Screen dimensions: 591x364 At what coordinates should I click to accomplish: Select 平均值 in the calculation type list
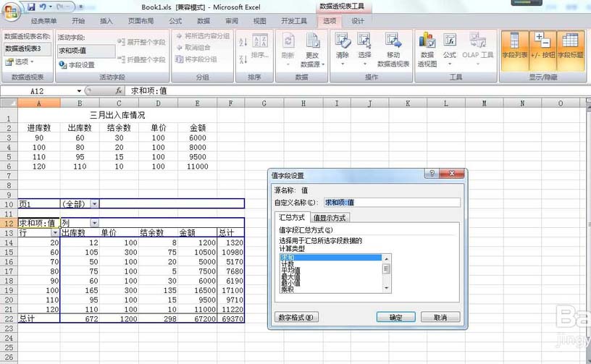click(330, 270)
